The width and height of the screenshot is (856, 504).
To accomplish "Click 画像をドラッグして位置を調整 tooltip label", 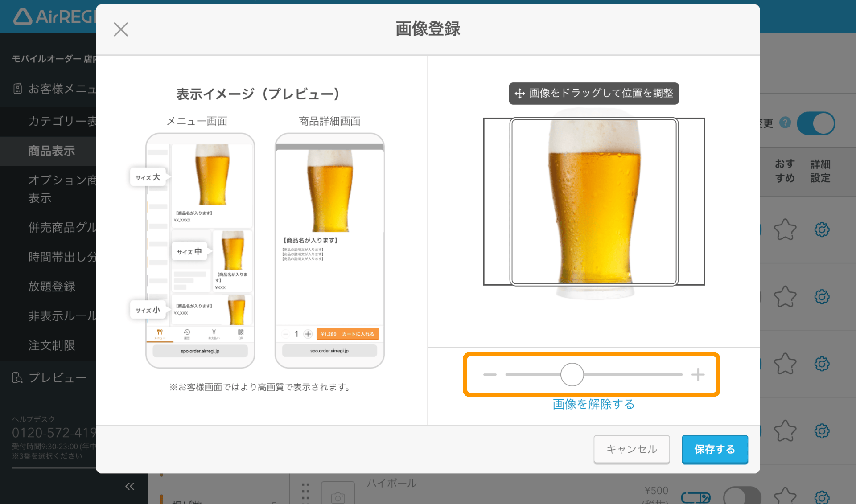I will 594,93.
